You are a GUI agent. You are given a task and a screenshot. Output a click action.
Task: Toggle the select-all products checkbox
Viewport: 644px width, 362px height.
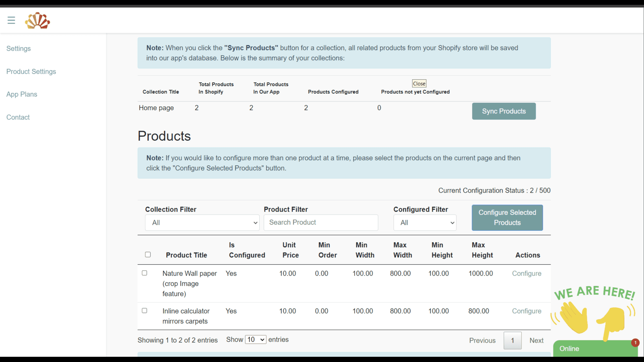148,255
